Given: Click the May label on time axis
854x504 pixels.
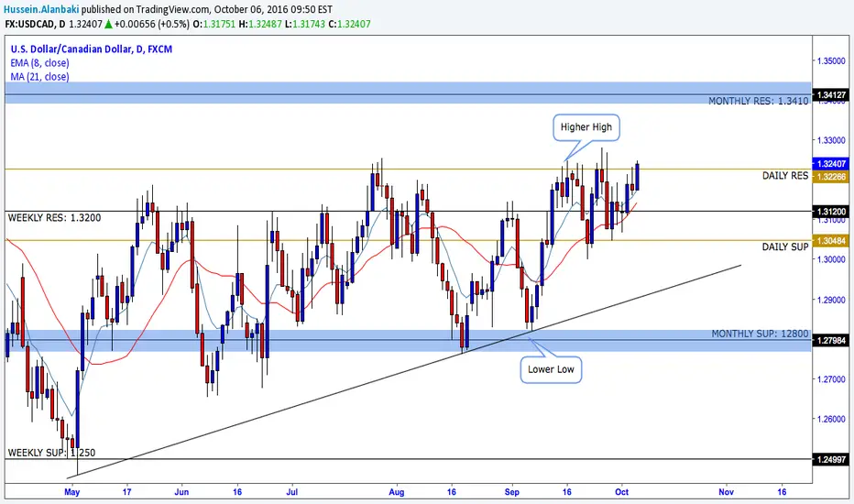Looking at the screenshot, I should (x=71, y=492).
